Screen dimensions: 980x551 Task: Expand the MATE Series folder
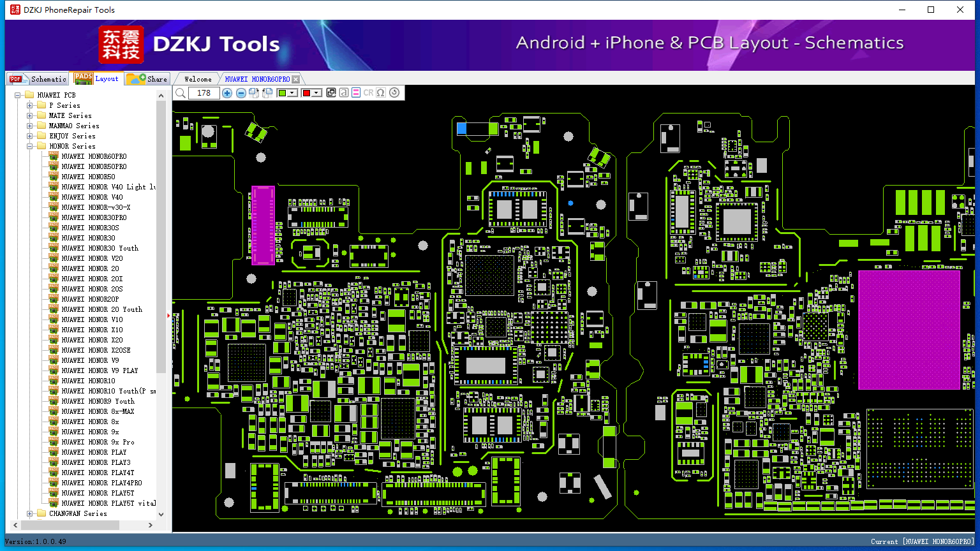[x=29, y=115]
